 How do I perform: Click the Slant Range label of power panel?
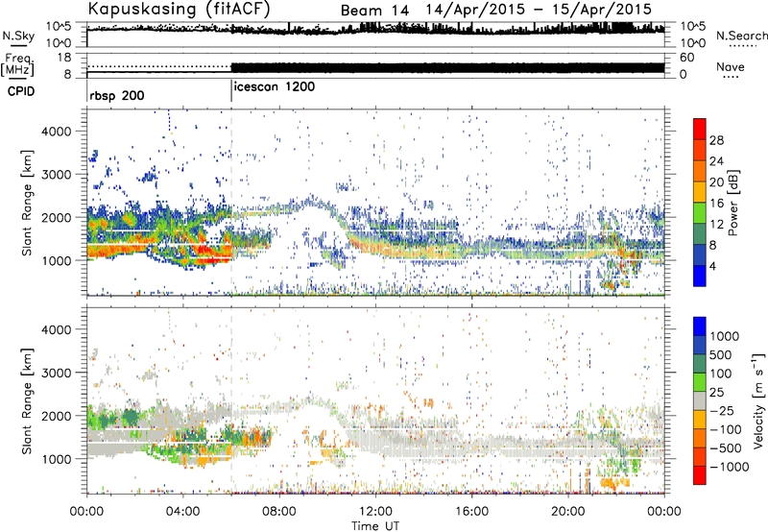(27, 203)
